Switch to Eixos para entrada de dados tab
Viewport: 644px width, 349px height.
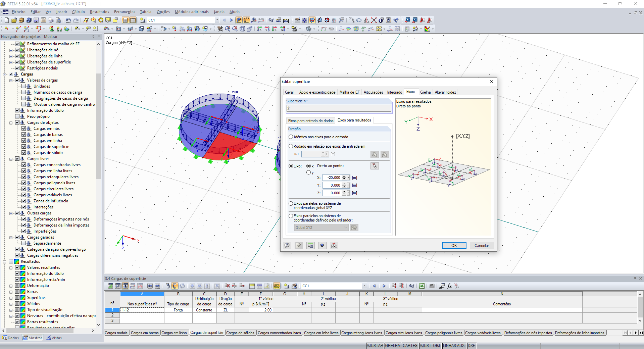tap(311, 121)
